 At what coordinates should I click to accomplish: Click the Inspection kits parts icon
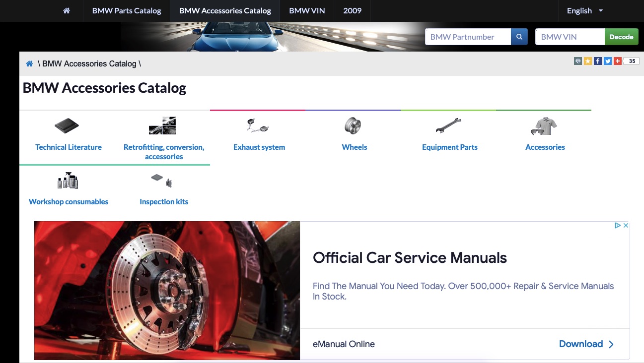pyautogui.click(x=162, y=181)
